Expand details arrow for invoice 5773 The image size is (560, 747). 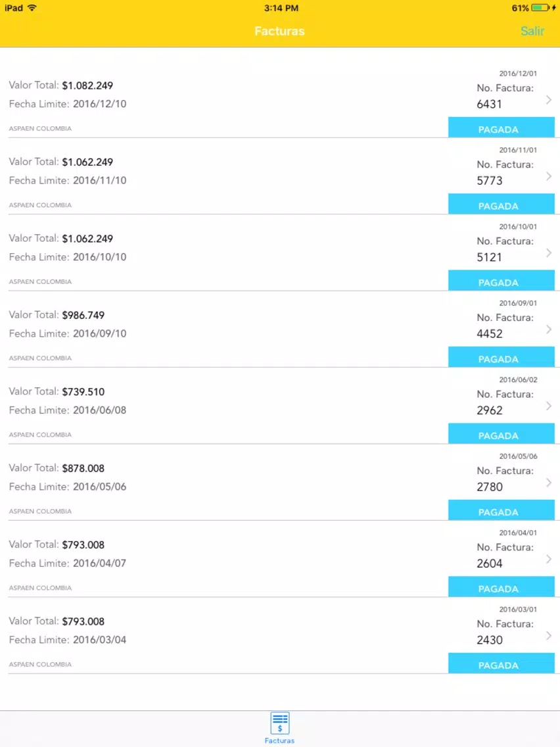549,176
